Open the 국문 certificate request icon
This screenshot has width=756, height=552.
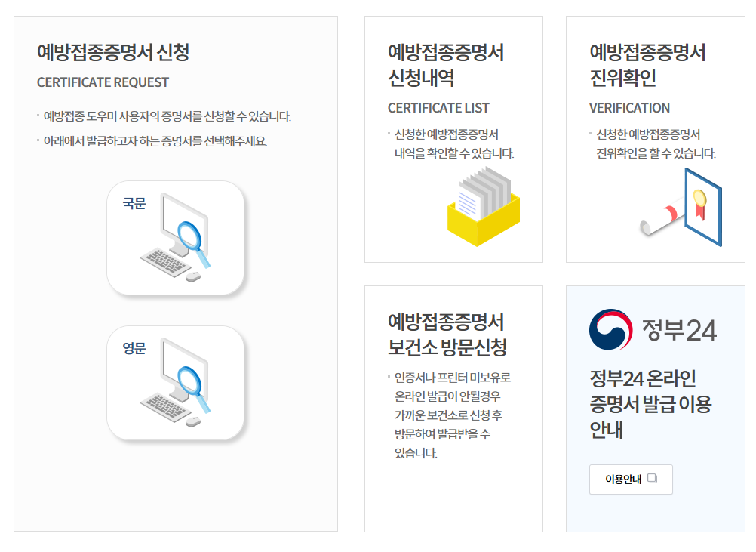(176, 237)
